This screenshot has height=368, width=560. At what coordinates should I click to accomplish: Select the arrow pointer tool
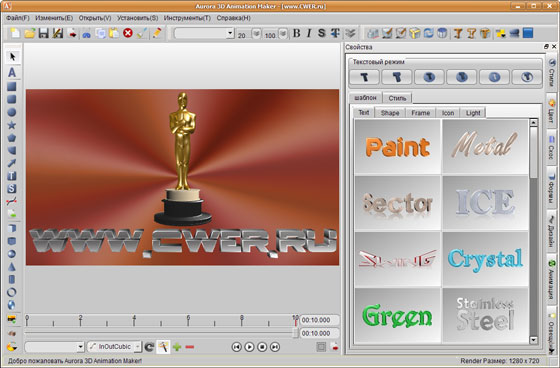point(12,56)
